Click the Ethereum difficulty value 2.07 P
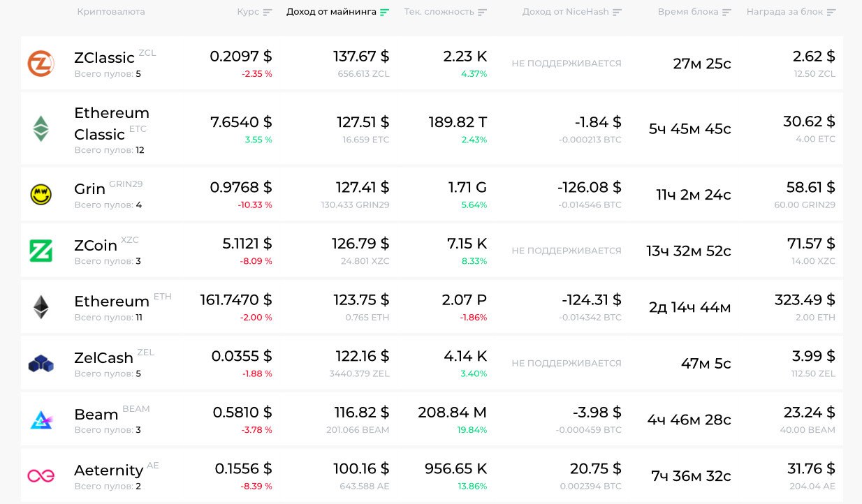This screenshot has height=504, width=862. [465, 299]
